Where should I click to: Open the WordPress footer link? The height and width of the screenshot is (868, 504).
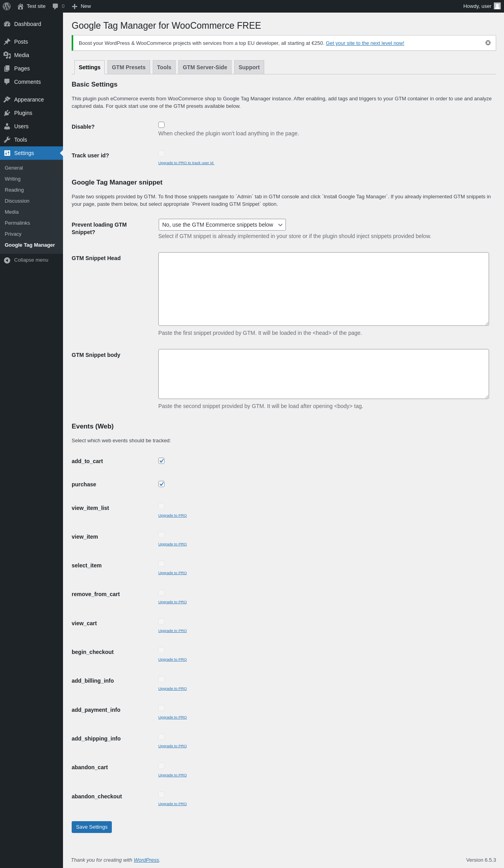[x=146, y=860]
